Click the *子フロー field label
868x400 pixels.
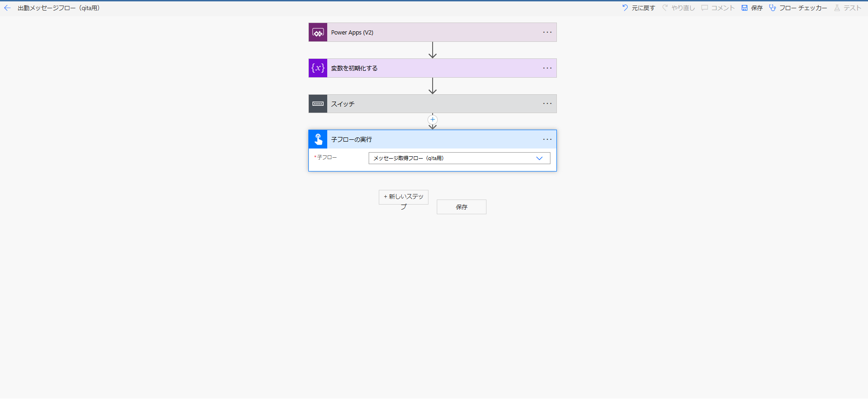[x=325, y=157]
